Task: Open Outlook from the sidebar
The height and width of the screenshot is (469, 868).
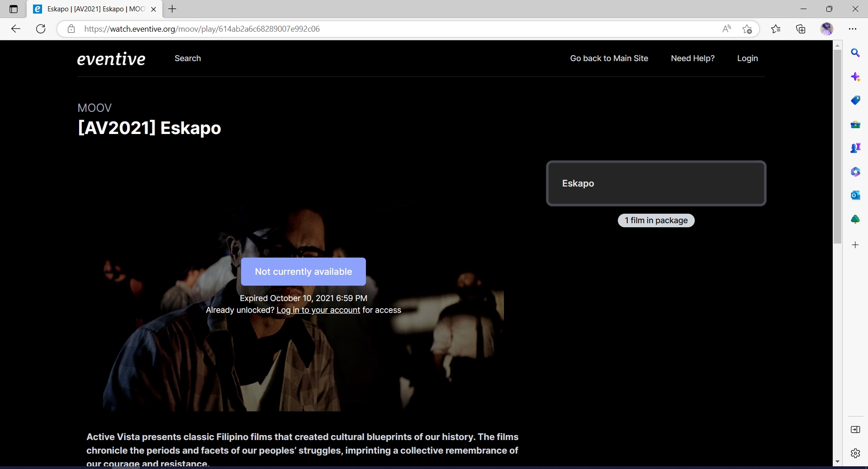Action: click(856, 195)
